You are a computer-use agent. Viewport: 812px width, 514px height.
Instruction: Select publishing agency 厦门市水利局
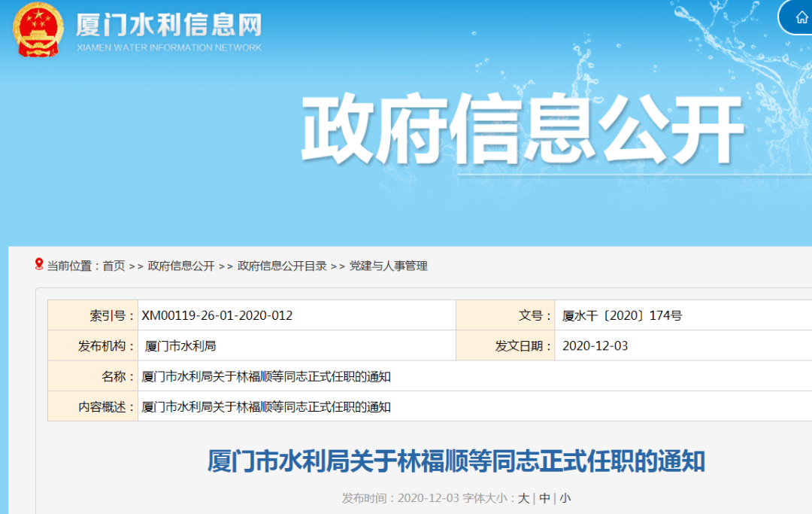coord(180,345)
